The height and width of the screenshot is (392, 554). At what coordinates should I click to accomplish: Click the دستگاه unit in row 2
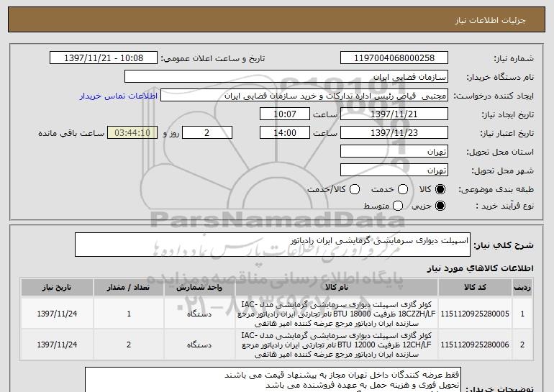[199, 345]
